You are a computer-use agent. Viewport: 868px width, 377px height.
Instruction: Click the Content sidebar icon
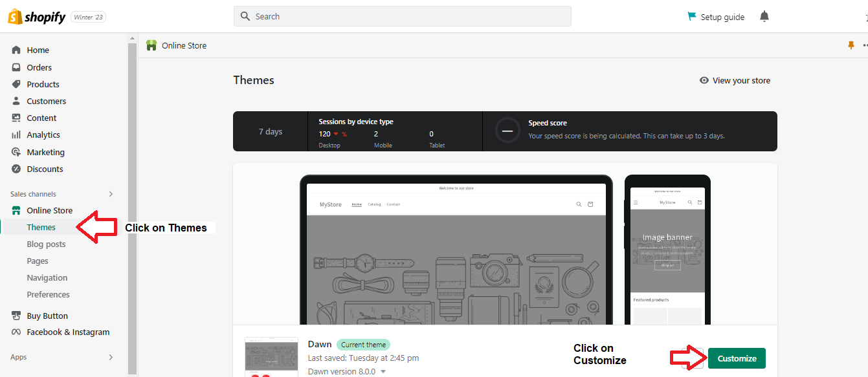pos(16,118)
